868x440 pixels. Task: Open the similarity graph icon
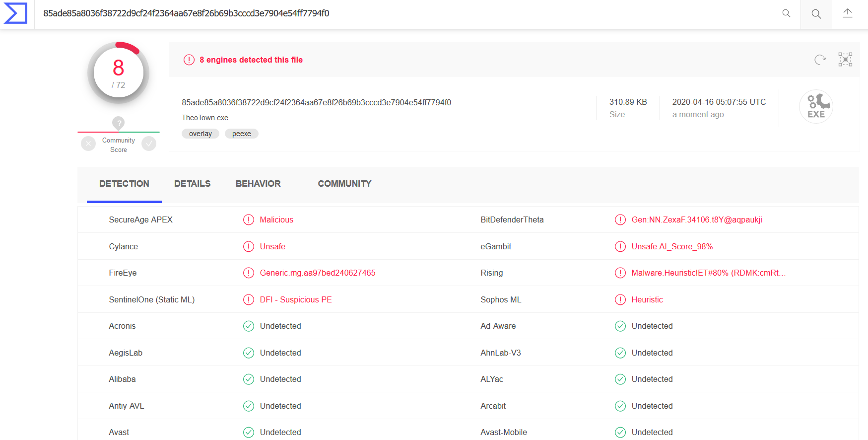click(845, 60)
